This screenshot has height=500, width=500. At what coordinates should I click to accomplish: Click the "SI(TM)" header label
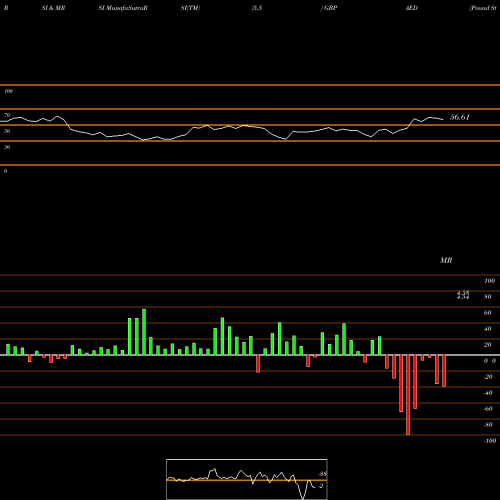click(190, 8)
